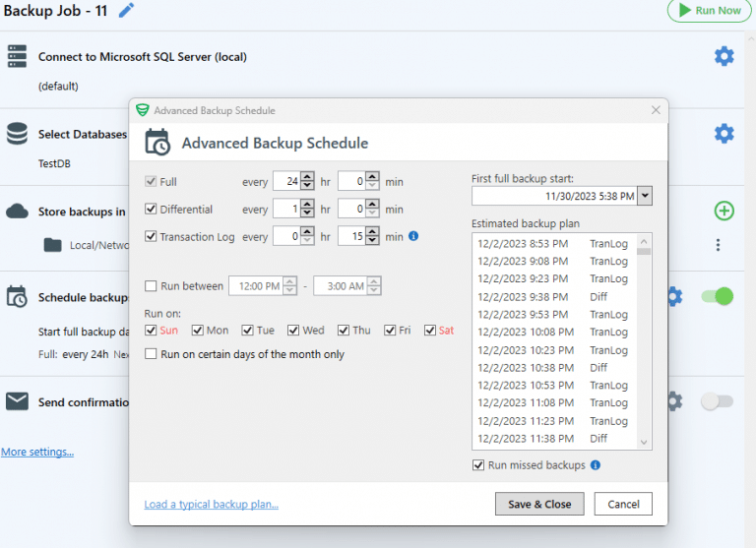Image resolution: width=756 pixels, height=548 pixels.
Task: Uncheck the Fri day checkbox
Action: coord(390,331)
